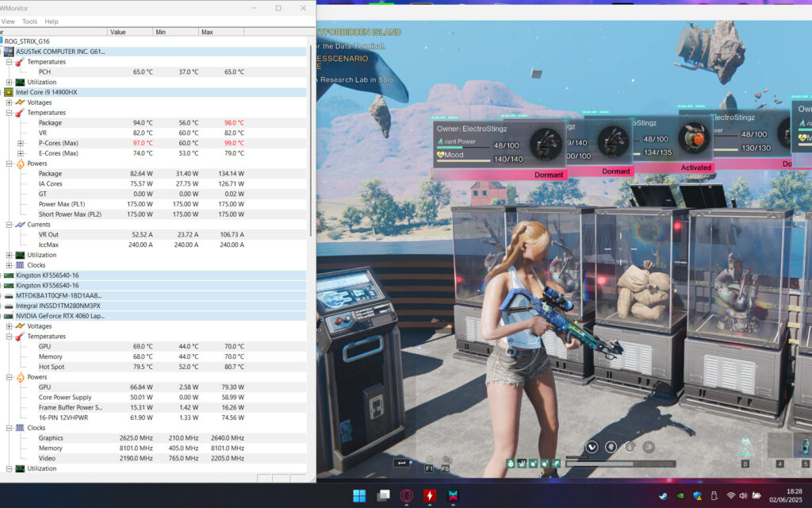Click the flame icon beside Intel Powers
812x508 pixels.
pyautogui.click(x=20, y=164)
